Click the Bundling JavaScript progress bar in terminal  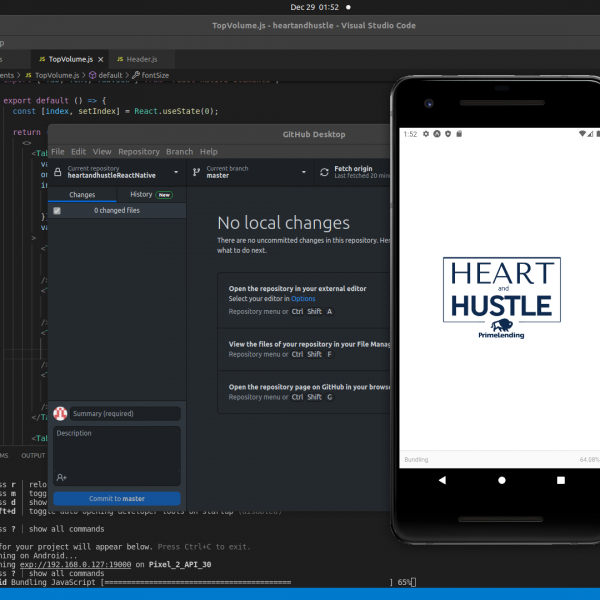pos(247,582)
